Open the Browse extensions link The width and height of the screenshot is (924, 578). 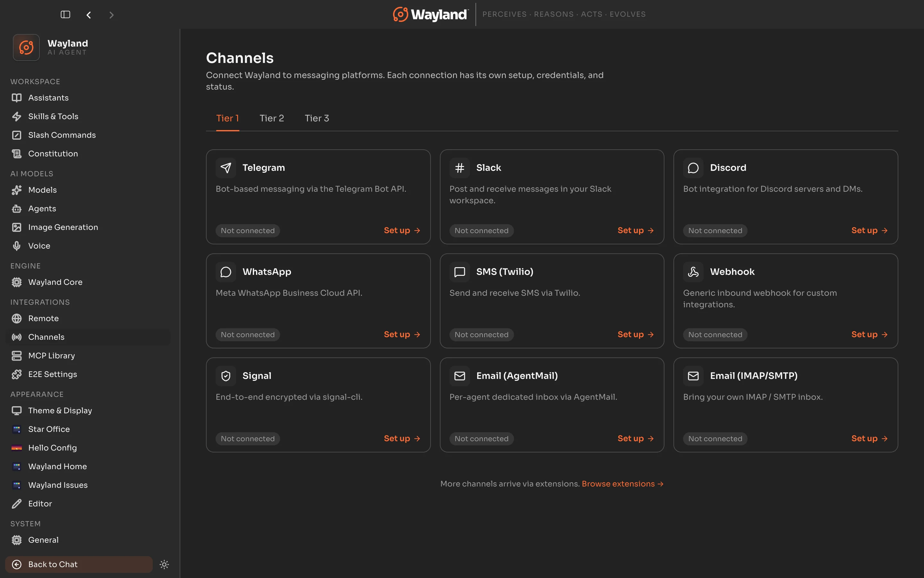622,484
